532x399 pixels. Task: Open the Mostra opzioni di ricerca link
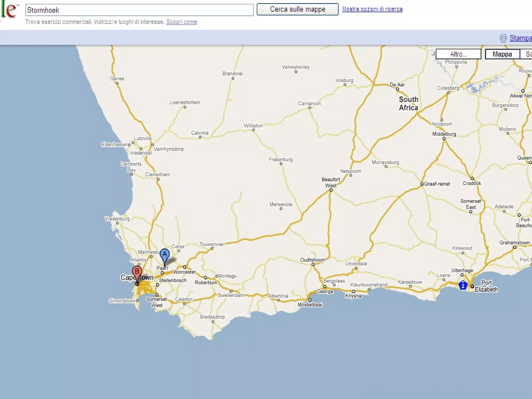[372, 9]
